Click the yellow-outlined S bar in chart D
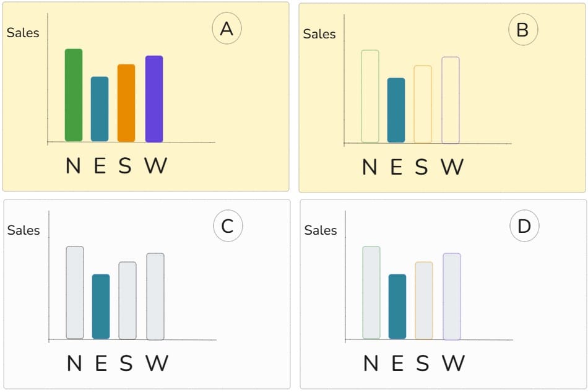588x392 pixels. pos(424,300)
